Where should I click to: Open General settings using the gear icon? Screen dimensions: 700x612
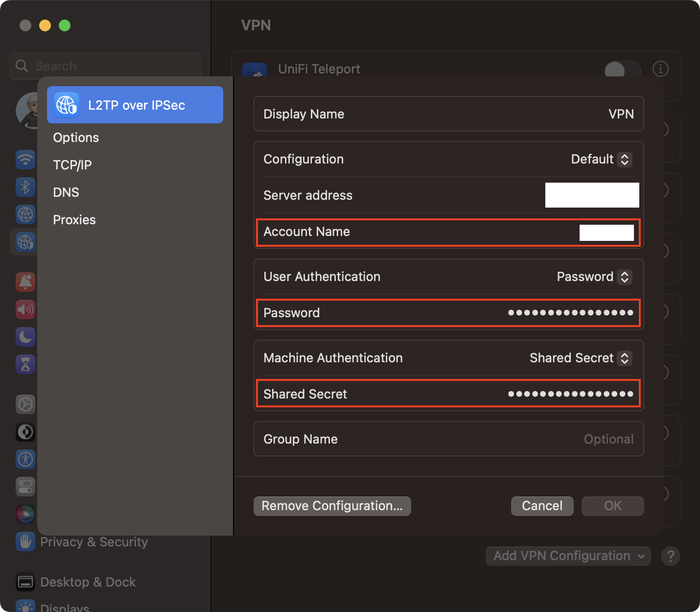tap(25, 404)
